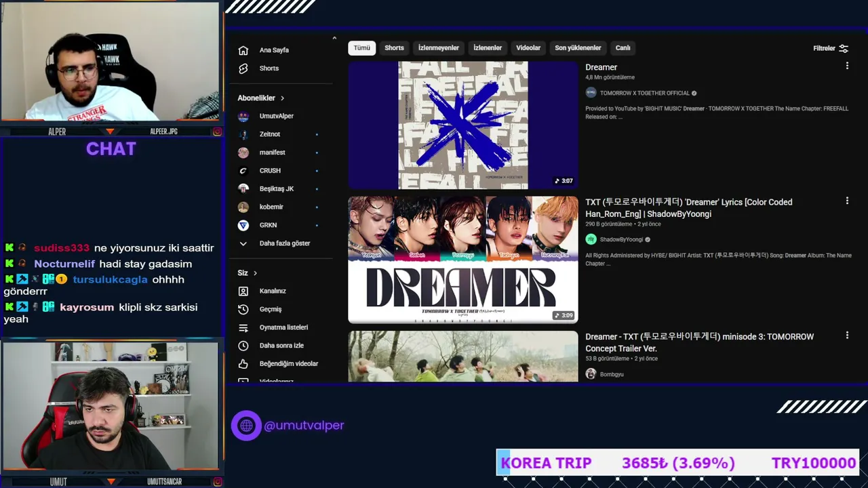Click the globe icon beside @umutvalper

(246, 426)
